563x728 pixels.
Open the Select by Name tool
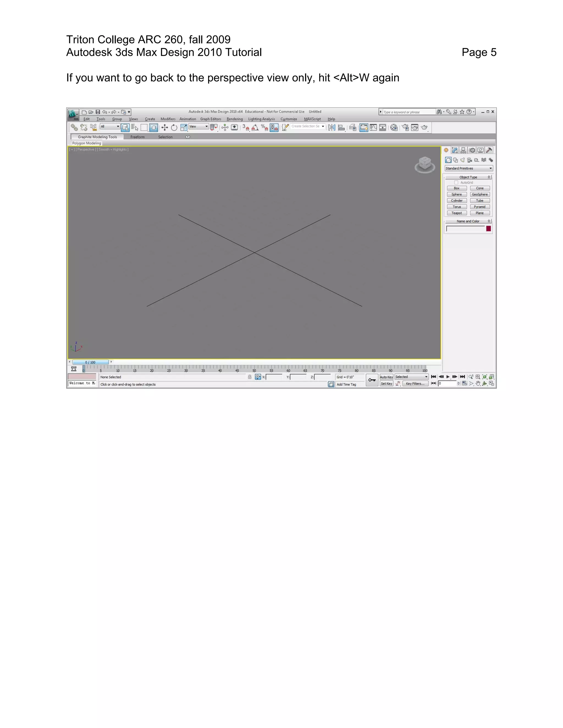click(x=135, y=127)
